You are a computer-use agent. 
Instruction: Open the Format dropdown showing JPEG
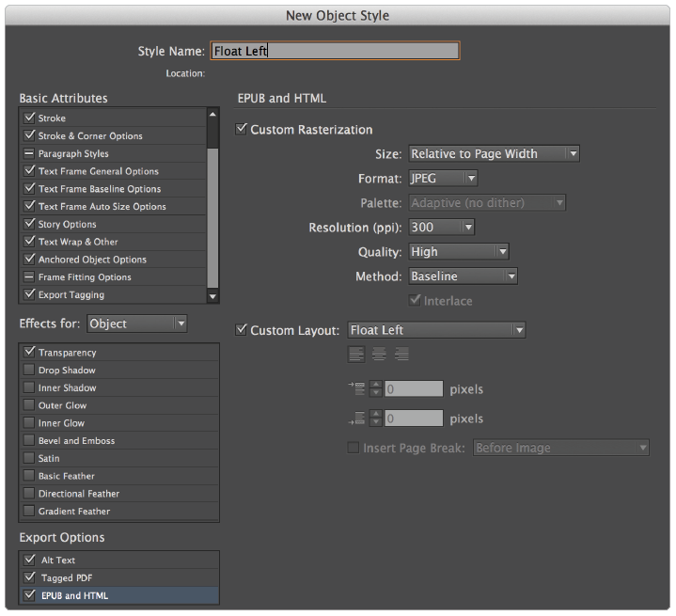tap(443, 179)
